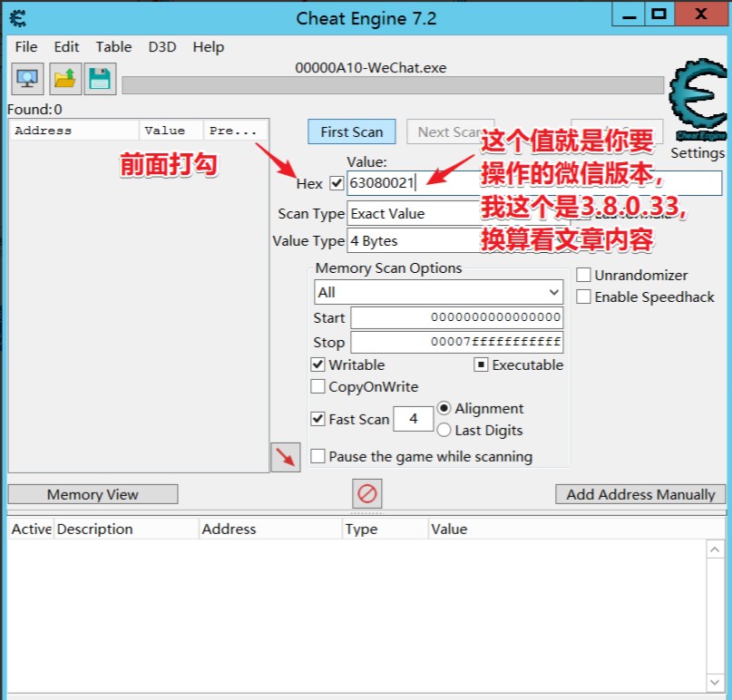This screenshot has height=700, width=732.
Task: Click the red clear list circle icon
Action: (x=367, y=494)
